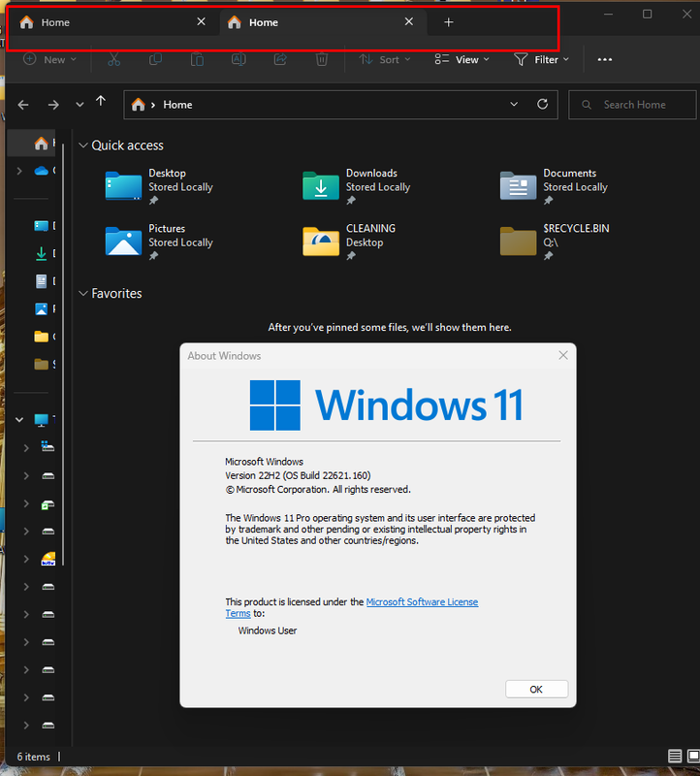Expand the recent locations chevron

tap(80, 105)
